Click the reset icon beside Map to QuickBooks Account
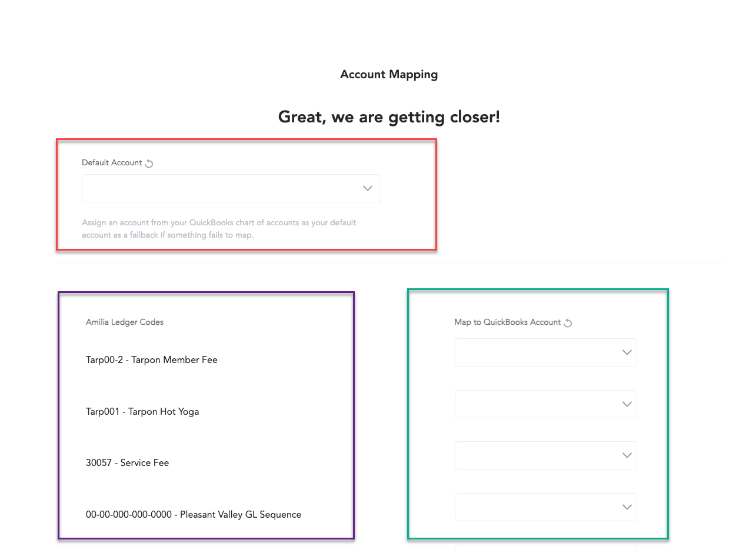 pos(568,323)
